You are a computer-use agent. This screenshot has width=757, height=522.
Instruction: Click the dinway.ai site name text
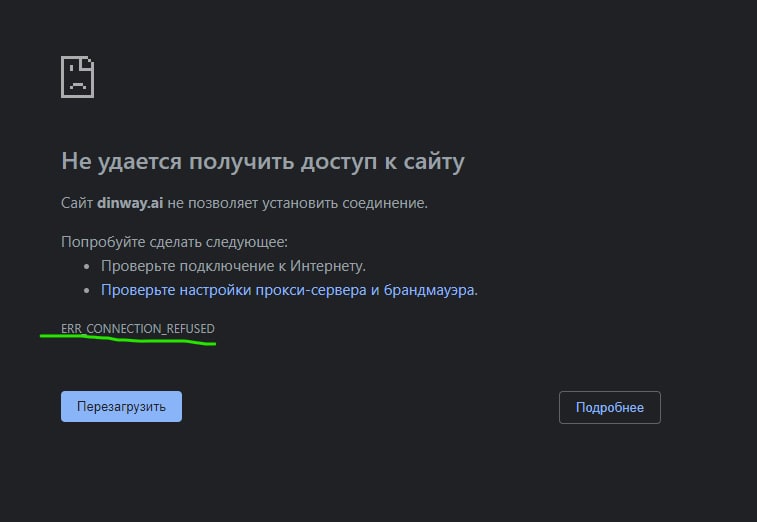[x=130, y=203]
